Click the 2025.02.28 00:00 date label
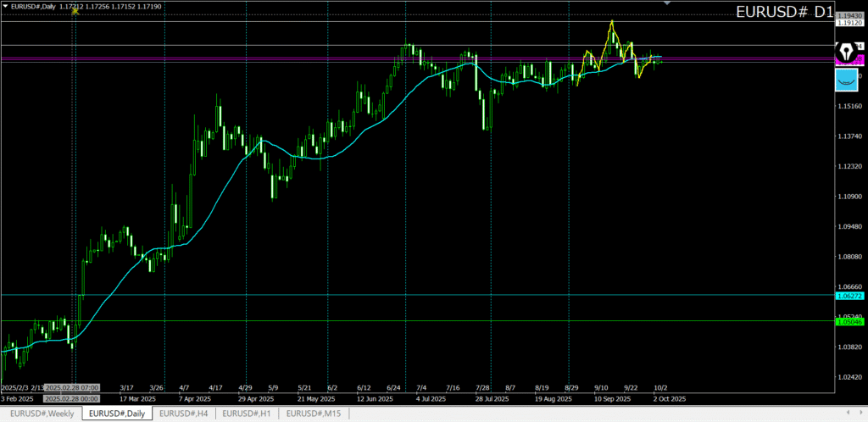Viewport: 868px width, 422px height. click(72, 397)
